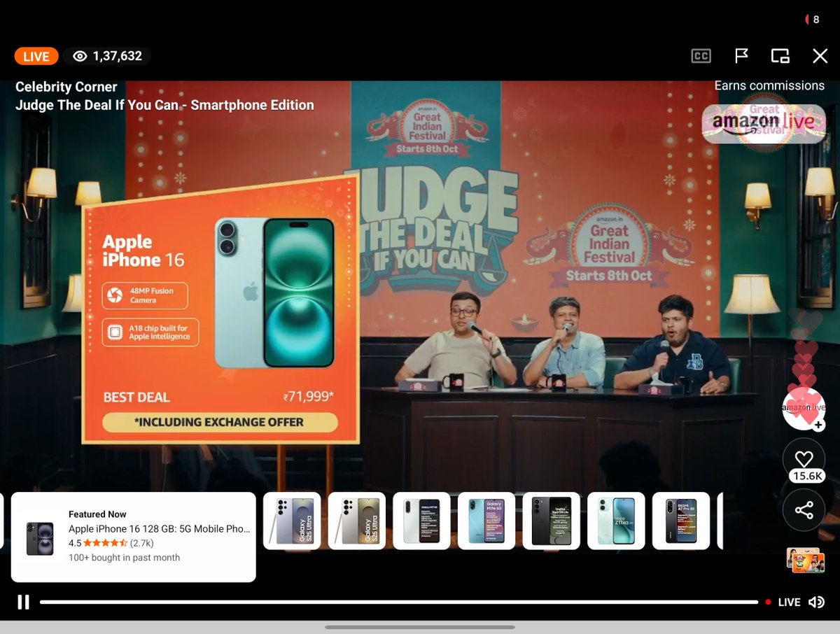The image size is (840, 634).
Task: Jump to LIVE at end of seek bar
Action: coord(783,602)
